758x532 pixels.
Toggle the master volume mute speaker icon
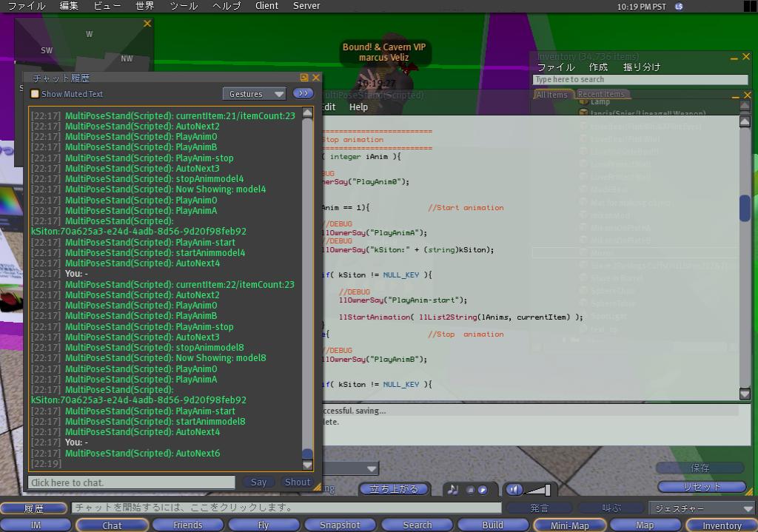pyautogui.click(x=514, y=490)
